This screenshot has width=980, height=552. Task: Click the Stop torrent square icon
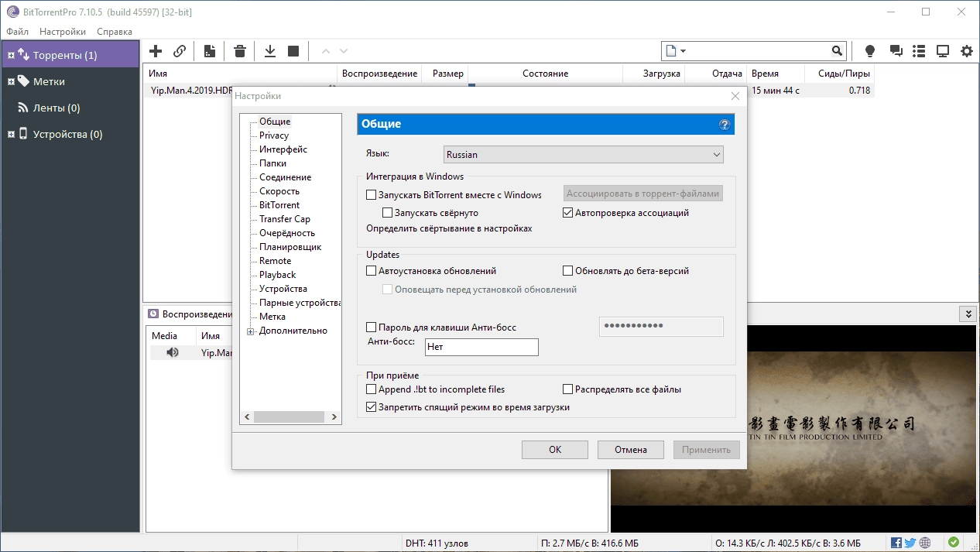coord(293,51)
